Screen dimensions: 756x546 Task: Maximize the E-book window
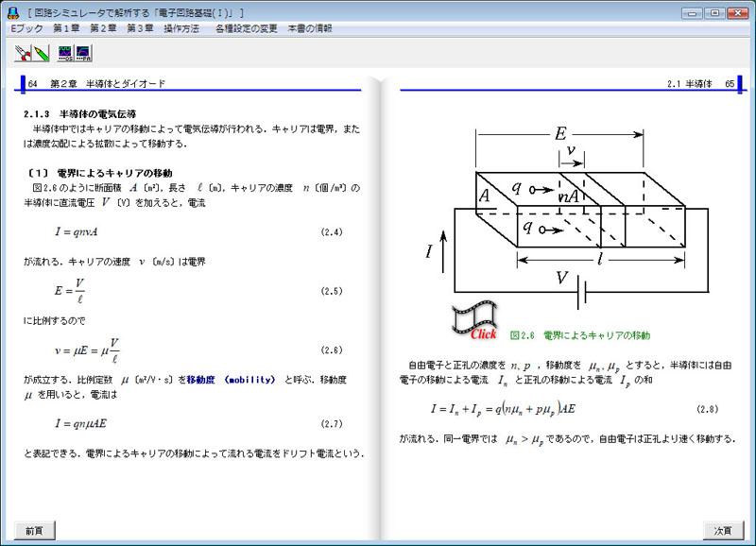click(714, 13)
